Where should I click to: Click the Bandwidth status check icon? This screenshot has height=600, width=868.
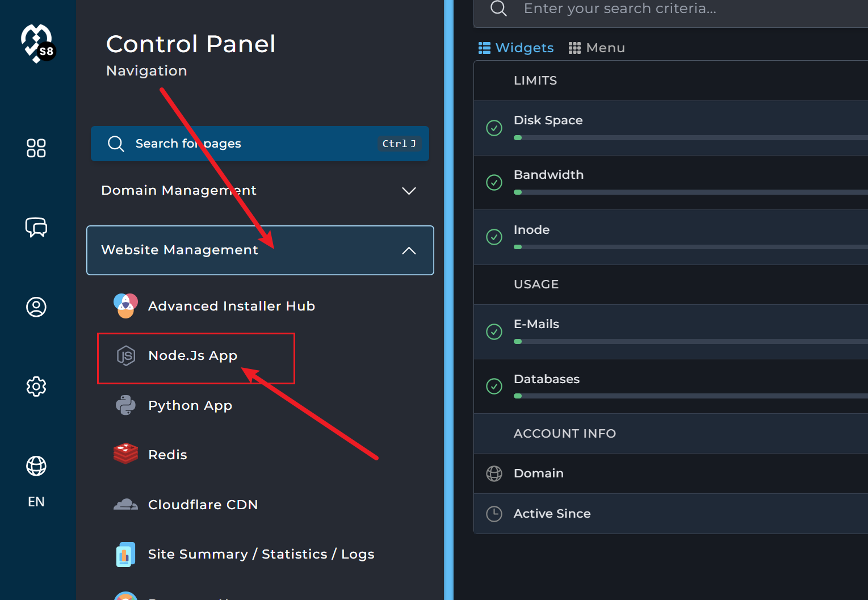[x=494, y=182]
